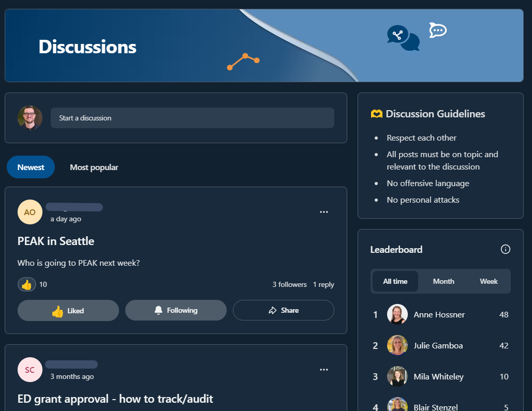Share the PEAK in Seattle post
This screenshot has width=532, height=411.
[x=284, y=310]
